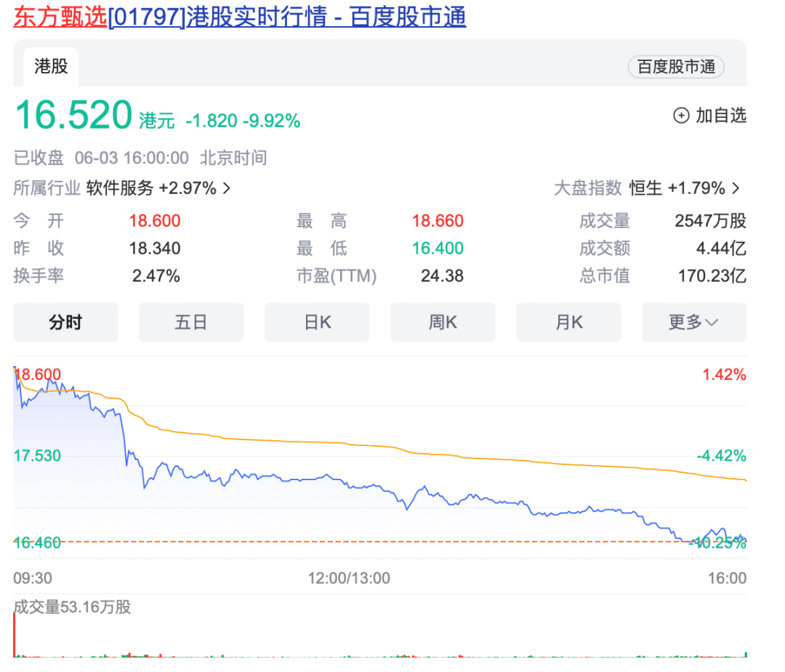Click the tall red opening volume bar

(x=15, y=634)
